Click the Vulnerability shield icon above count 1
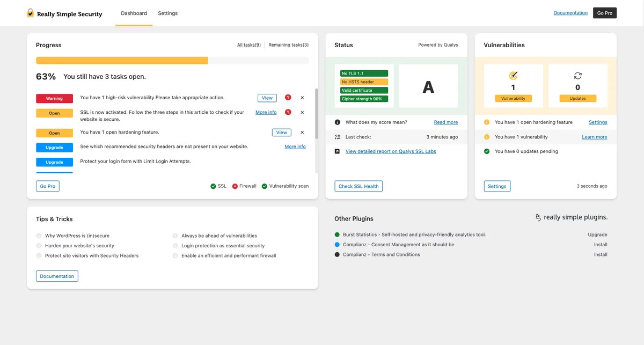The height and width of the screenshot is (345, 644). coord(513,76)
